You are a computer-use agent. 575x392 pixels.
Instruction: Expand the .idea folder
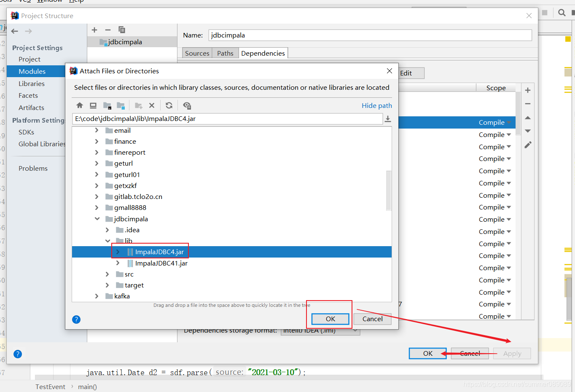click(107, 230)
